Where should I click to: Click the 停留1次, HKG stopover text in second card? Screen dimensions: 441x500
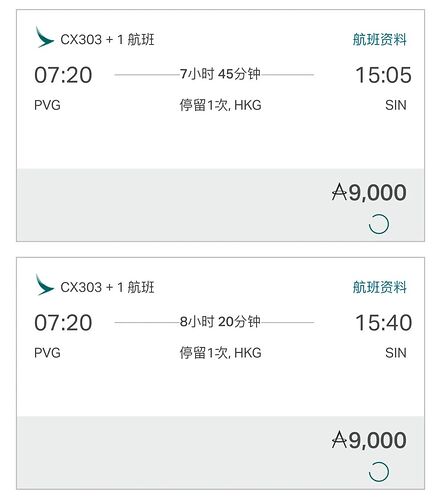(220, 353)
